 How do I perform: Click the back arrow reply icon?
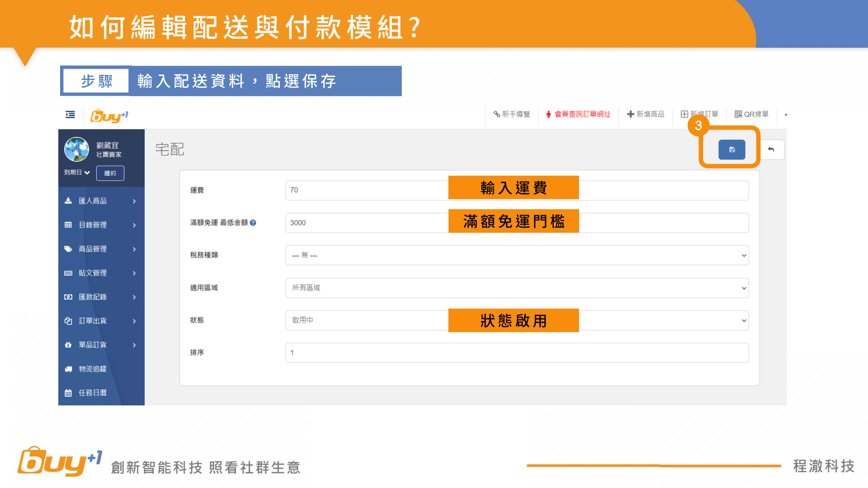click(771, 150)
